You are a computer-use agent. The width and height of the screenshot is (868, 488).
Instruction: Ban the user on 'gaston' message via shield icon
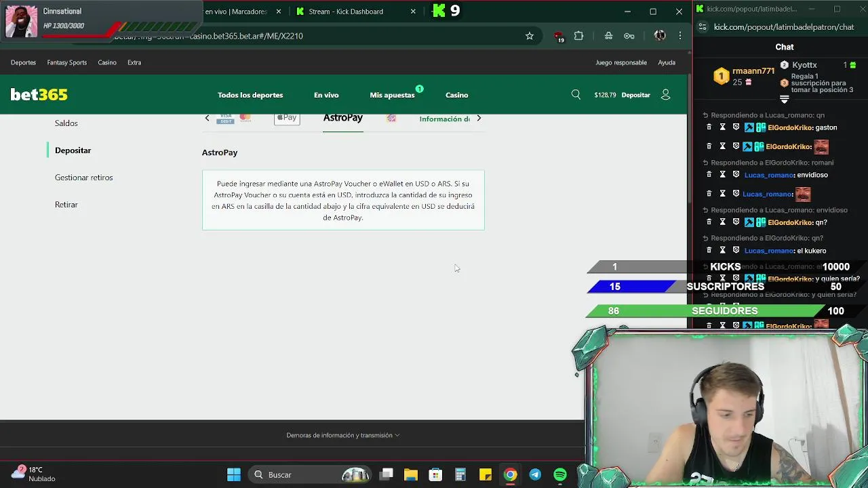(736, 127)
